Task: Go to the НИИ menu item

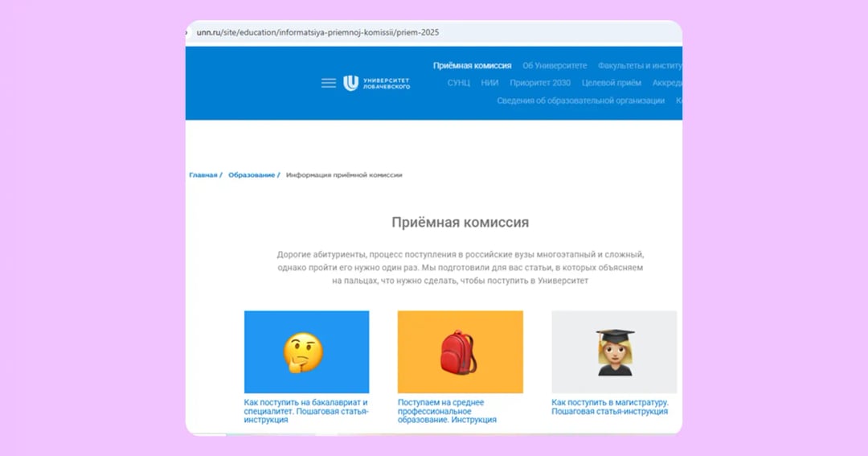Action: (x=489, y=83)
